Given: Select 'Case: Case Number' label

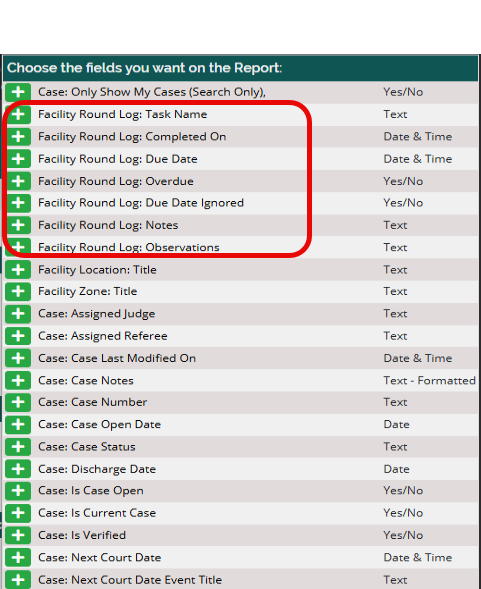Looking at the screenshot, I should click(92, 402).
